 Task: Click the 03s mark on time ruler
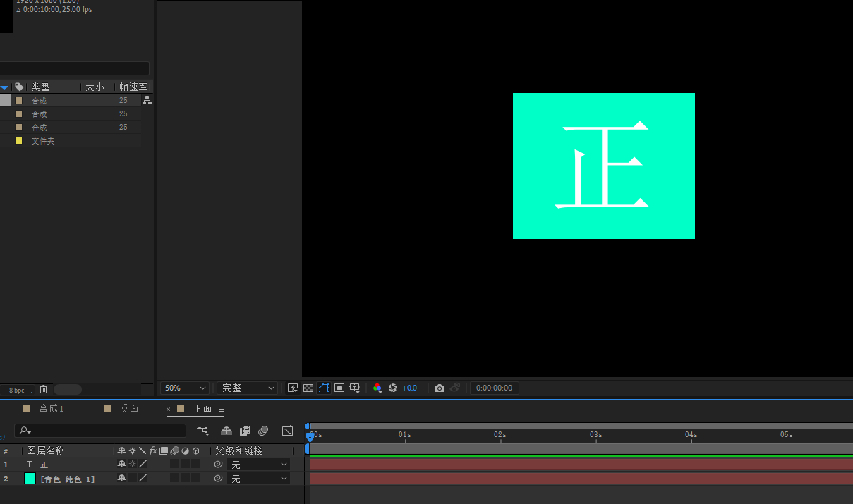(x=595, y=435)
